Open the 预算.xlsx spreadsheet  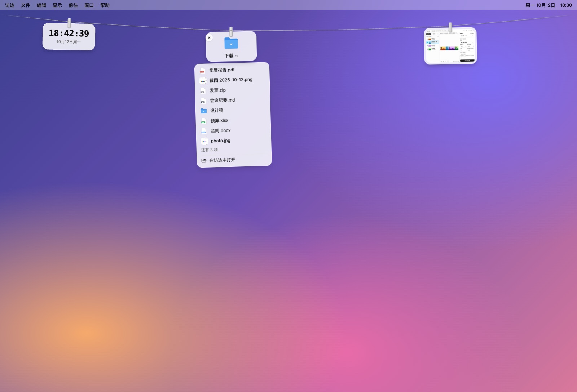[x=234, y=120]
